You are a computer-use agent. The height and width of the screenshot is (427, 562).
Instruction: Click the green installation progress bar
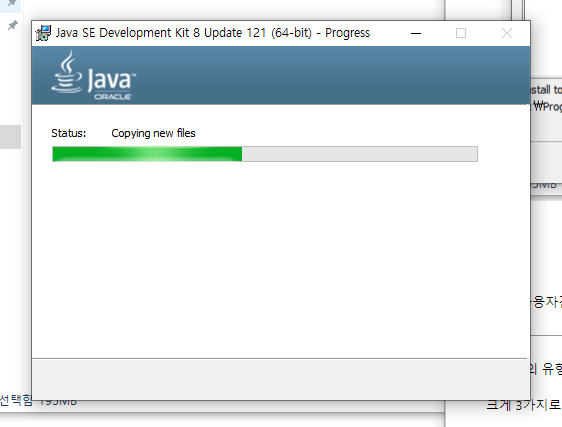pyautogui.click(x=265, y=154)
